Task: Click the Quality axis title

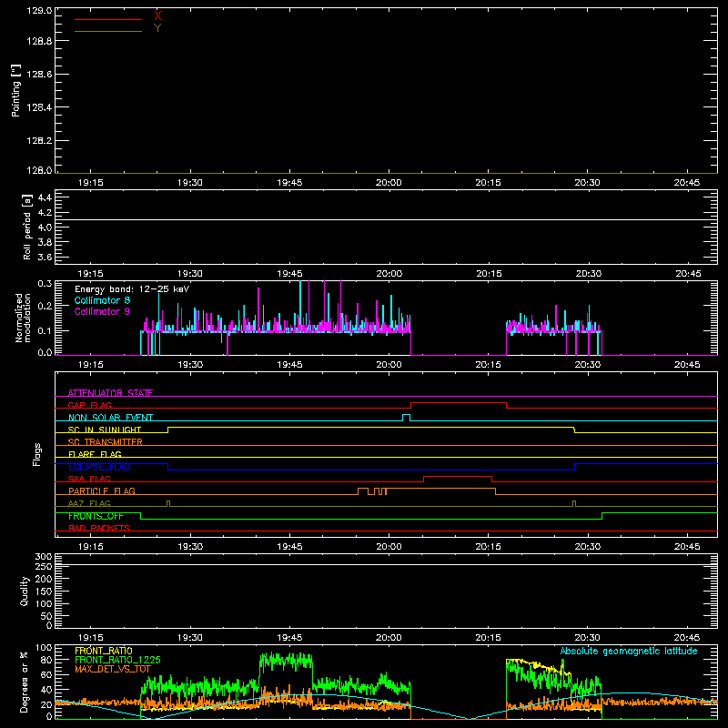Action: coord(25,591)
